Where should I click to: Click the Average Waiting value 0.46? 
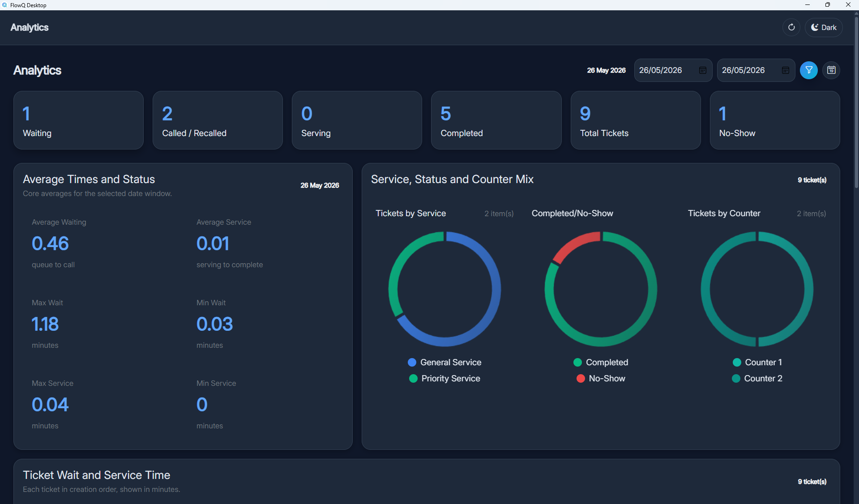pos(50,244)
